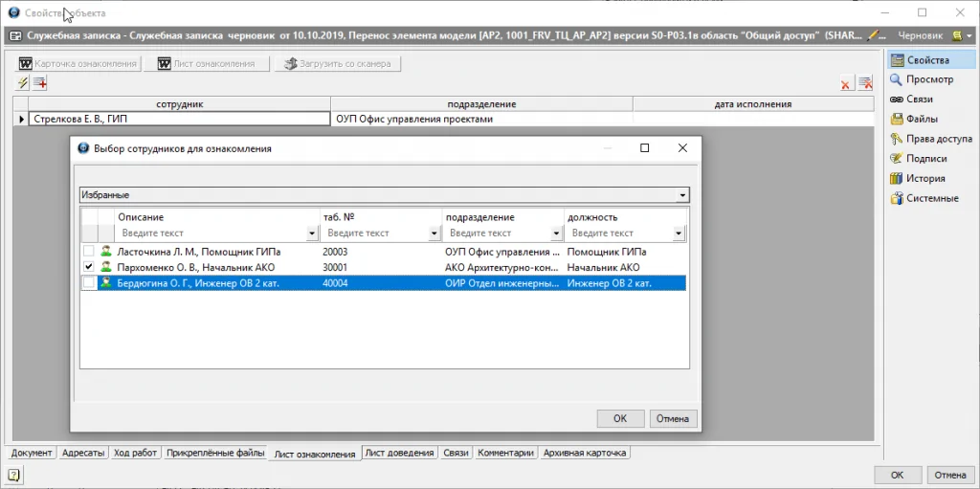Switch to the Комментарии tab

point(506,453)
